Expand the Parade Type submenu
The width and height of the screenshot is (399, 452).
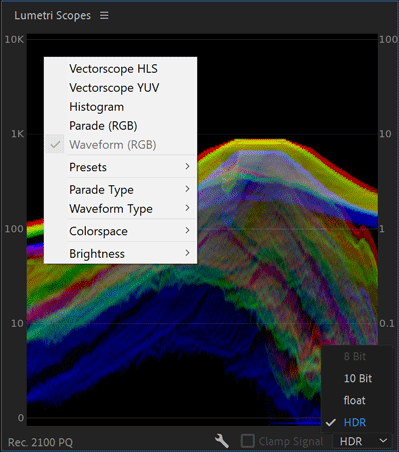pos(120,189)
